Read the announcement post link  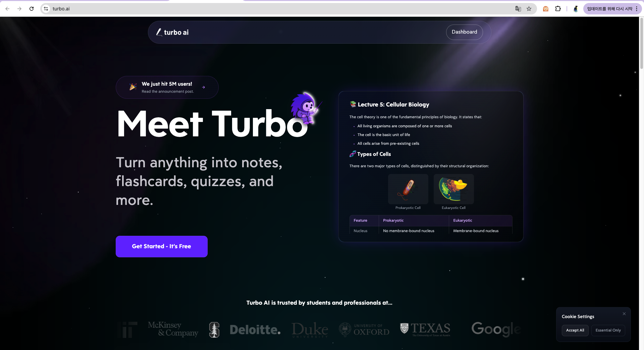coord(167,91)
